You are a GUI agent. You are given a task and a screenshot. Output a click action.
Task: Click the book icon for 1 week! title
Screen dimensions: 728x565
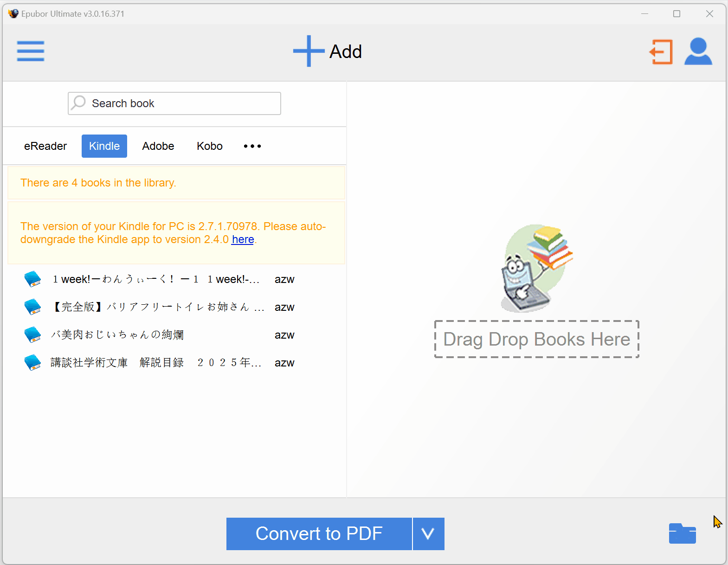tap(32, 279)
